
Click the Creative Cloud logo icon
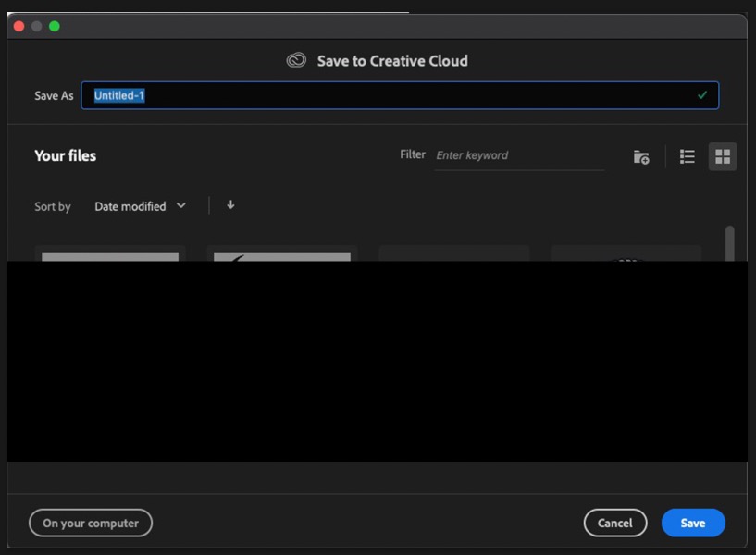tap(296, 60)
